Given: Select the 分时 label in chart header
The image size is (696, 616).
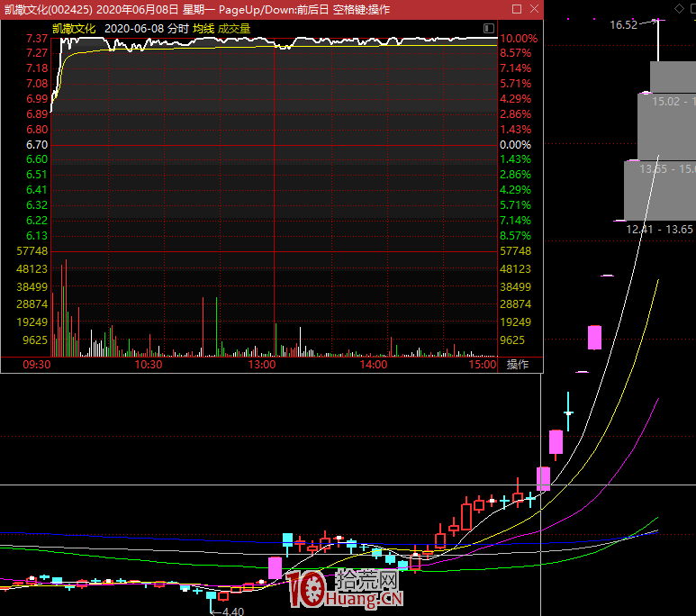Looking at the screenshot, I should (178, 29).
